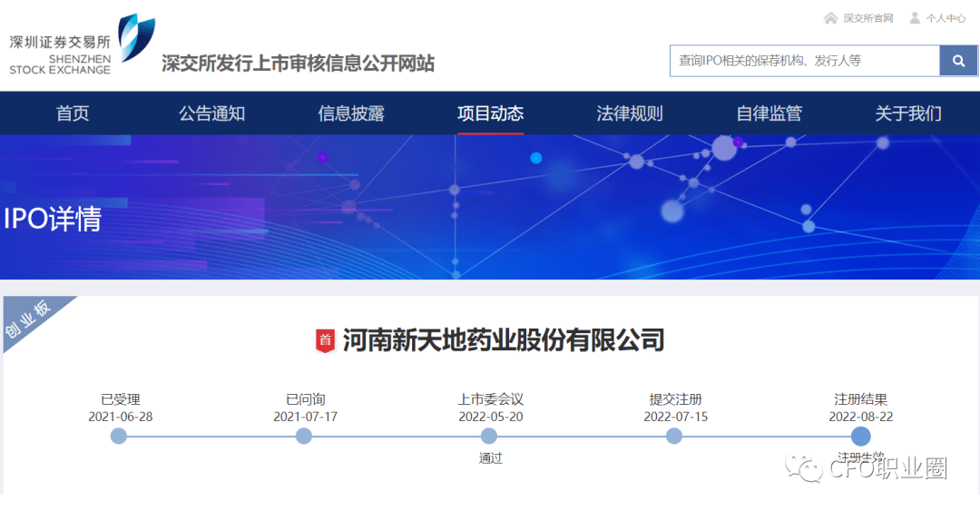Navigate to 自律监管 page
The height and width of the screenshot is (511, 980).
[769, 113]
